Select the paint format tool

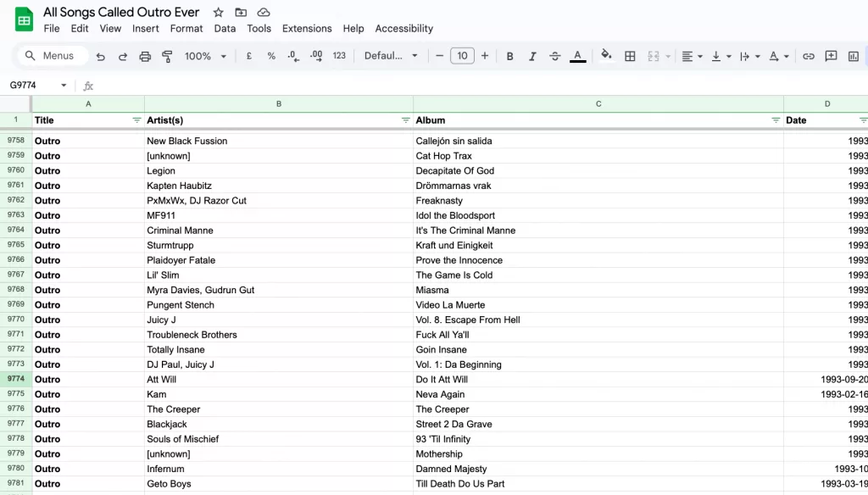[167, 56]
